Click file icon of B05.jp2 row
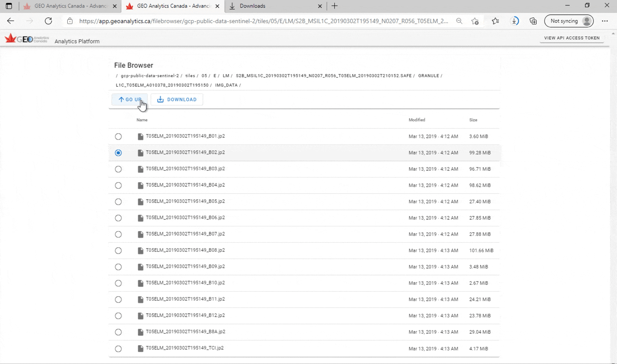This screenshot has width=617, height=364. 140,202
